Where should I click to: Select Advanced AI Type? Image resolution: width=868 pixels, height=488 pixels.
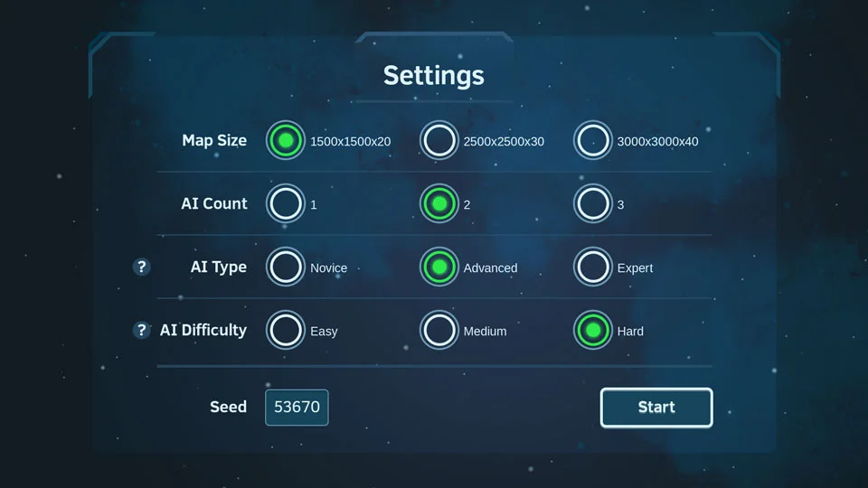[x=439, y=267]
